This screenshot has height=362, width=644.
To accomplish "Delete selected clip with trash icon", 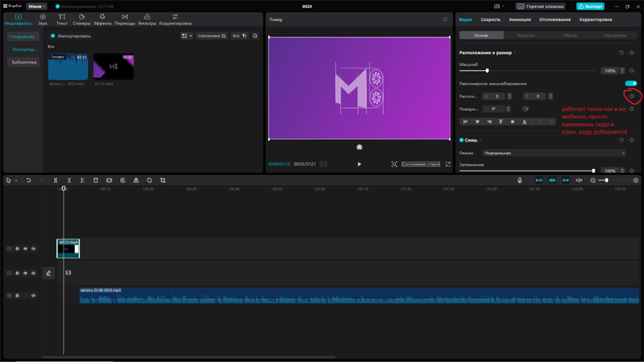I will click(x=96, y=180).
